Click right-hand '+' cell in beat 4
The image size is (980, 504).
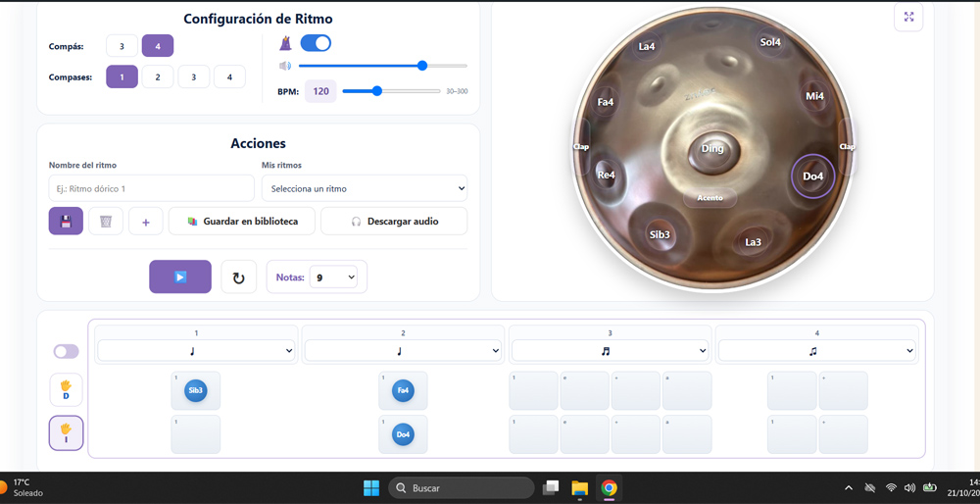pos(843,391)
